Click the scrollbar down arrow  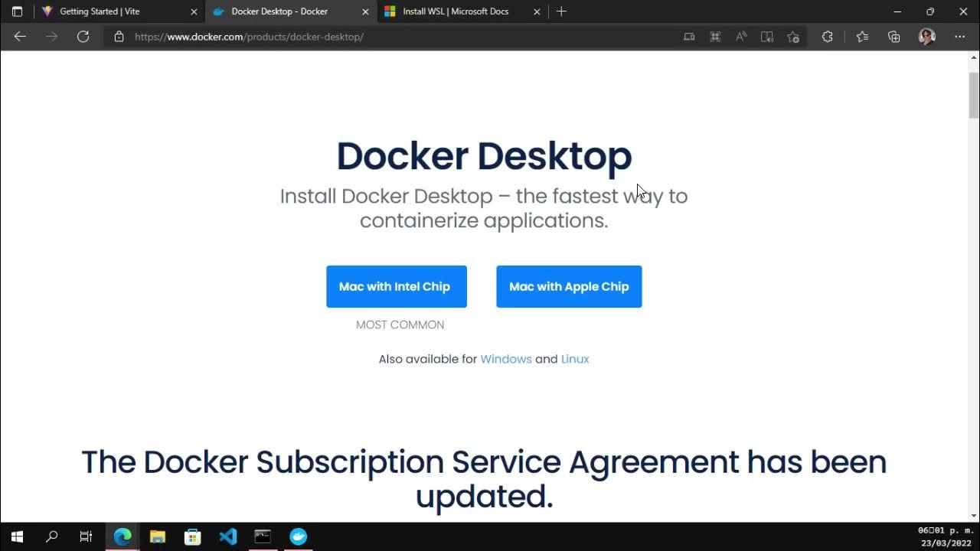click(974, 517)
